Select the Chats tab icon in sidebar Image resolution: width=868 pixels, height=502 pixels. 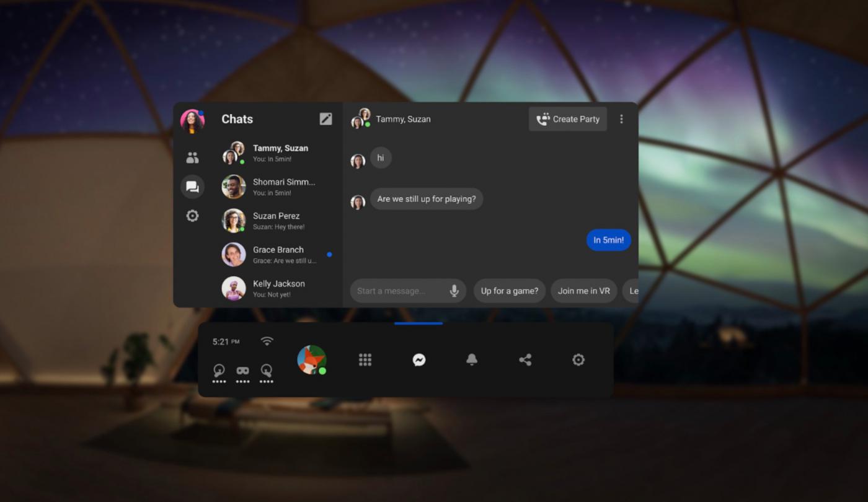point(192,187)
